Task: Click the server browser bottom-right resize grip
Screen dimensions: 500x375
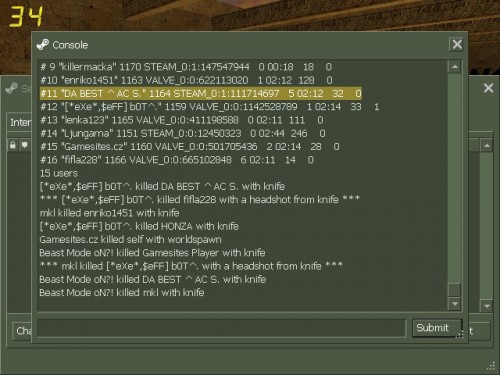Action: [x=491, y=366]
